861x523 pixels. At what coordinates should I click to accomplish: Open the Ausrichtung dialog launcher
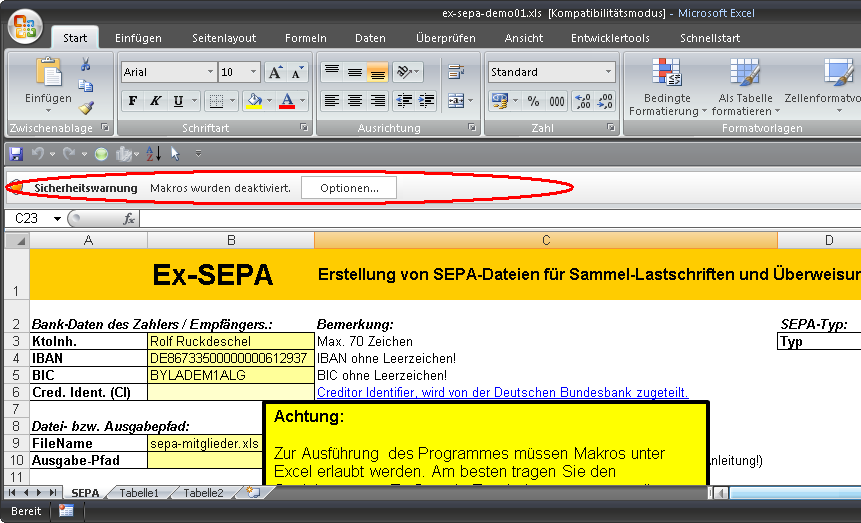coord(472,127)
